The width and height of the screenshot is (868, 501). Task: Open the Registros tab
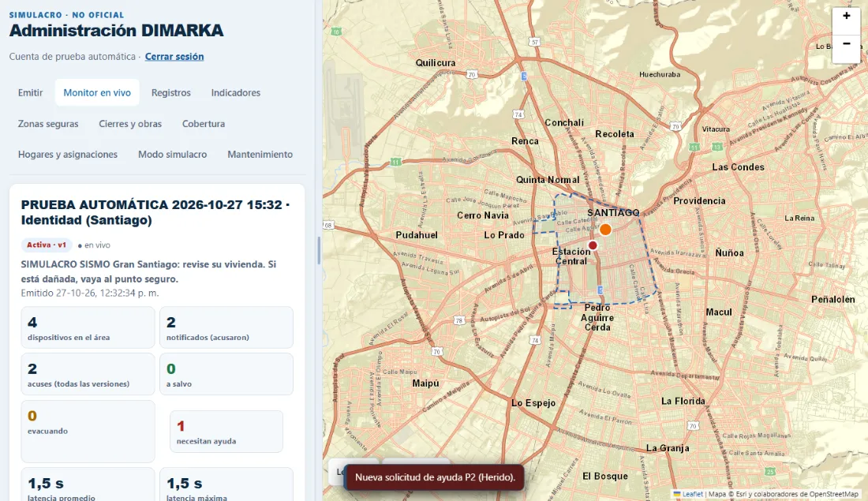click(x=171, y=92)
